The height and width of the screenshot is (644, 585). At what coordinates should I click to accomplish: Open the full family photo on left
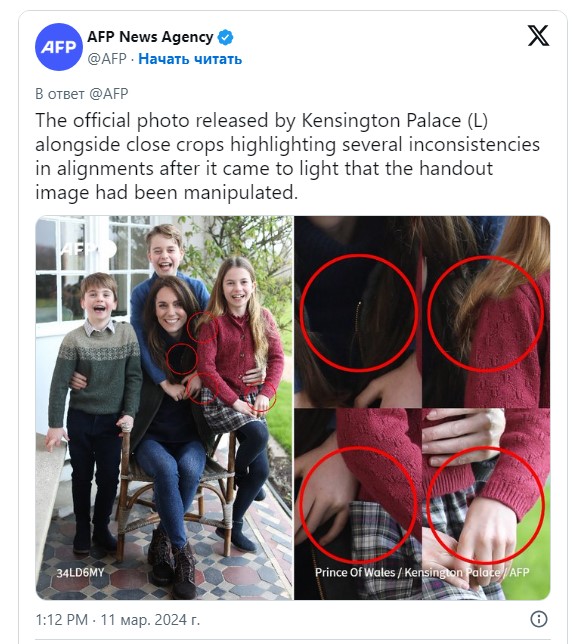coord(164,407)
